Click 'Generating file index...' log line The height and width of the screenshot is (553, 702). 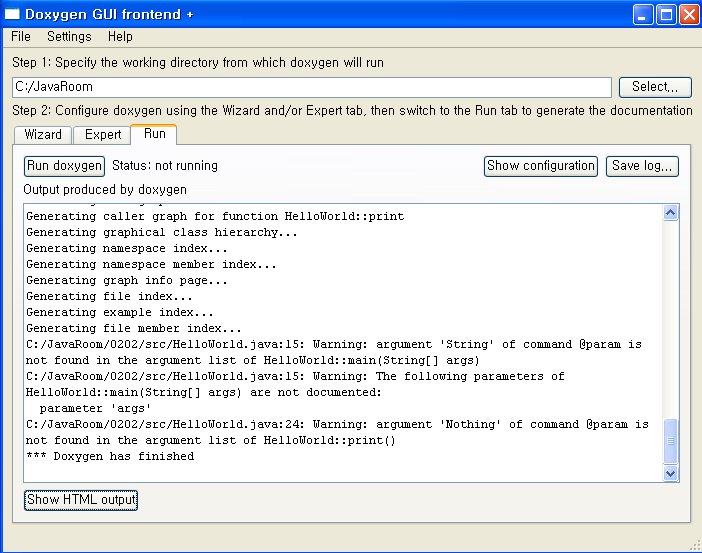(x=109, y=296)
